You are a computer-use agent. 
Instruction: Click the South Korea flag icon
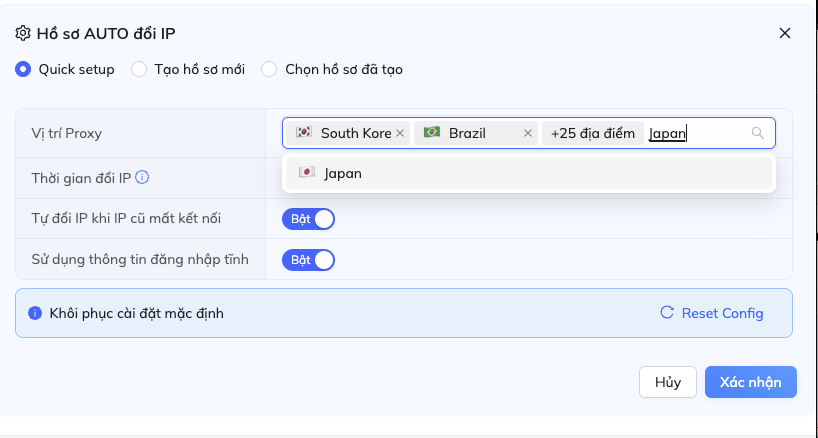[x=304, y=133]
